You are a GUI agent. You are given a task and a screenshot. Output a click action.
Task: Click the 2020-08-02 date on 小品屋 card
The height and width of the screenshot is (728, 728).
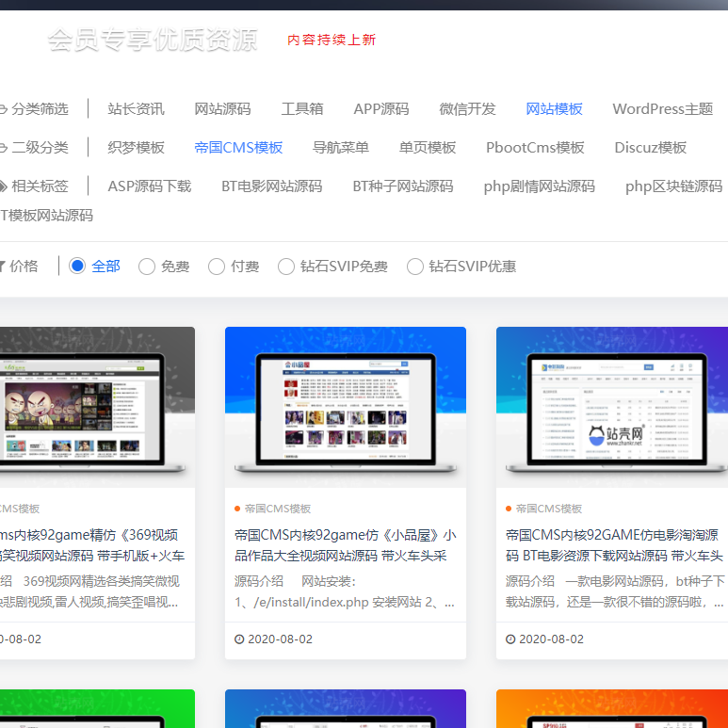tap(280, 639)
